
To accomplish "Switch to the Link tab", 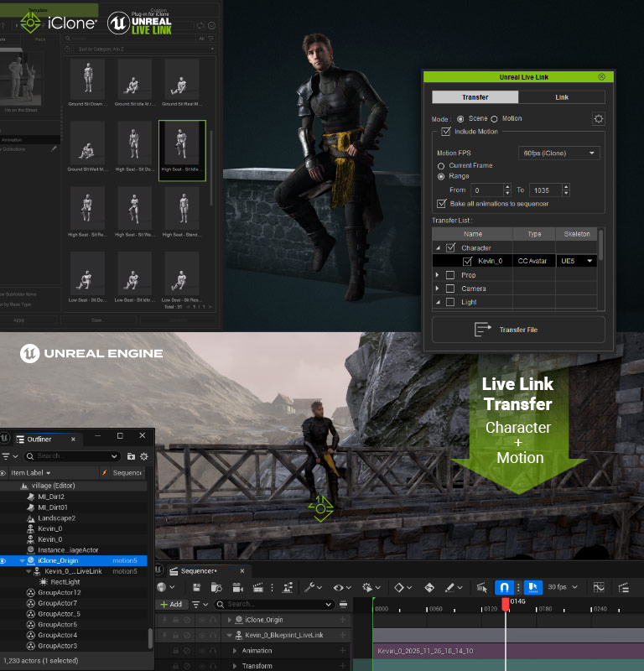I will point(562,97).
